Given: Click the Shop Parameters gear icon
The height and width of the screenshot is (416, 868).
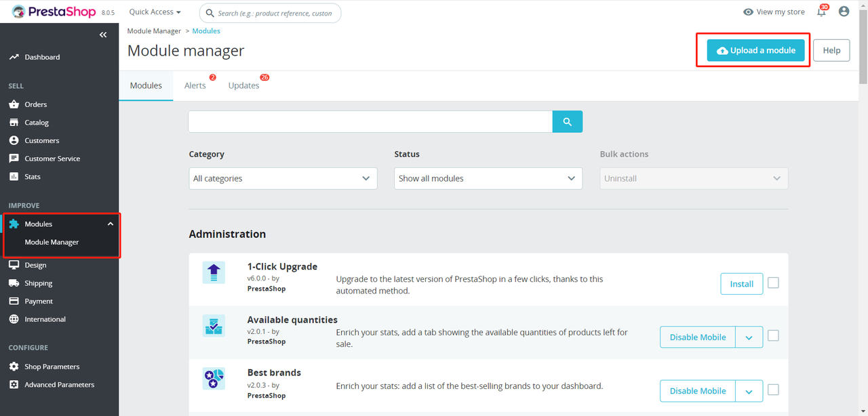Looking at the screenshot, I should click(14, 367).
